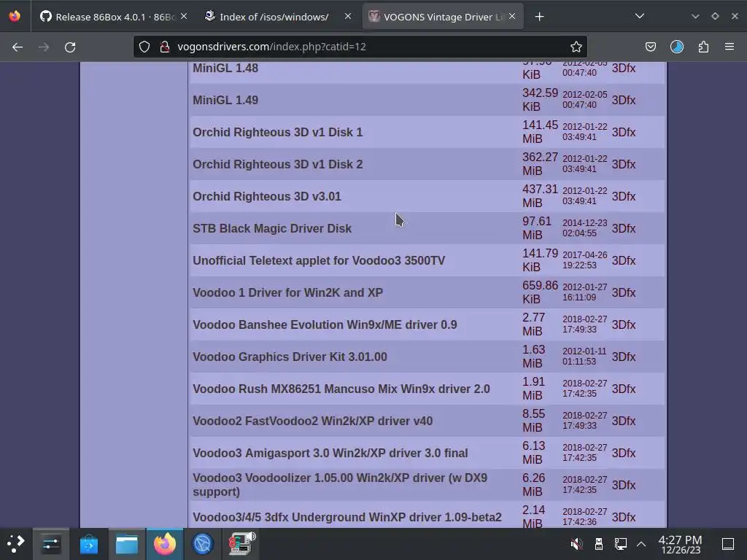747x560 pixels.
Task: Click the 2017-04-26 19:22:53 date
Action: [x=584, y=260]
